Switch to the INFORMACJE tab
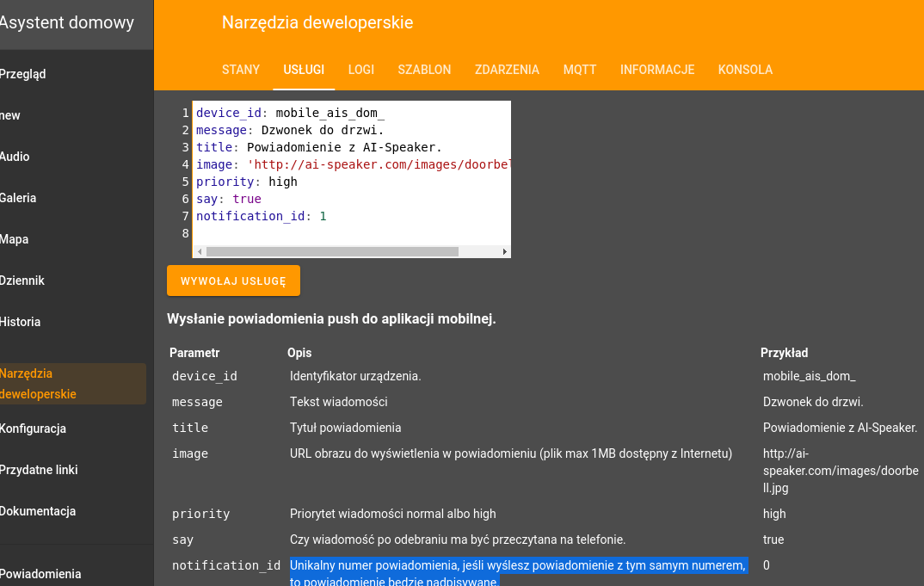The width and height of the screenshot is (924, 586). [657, 70]
